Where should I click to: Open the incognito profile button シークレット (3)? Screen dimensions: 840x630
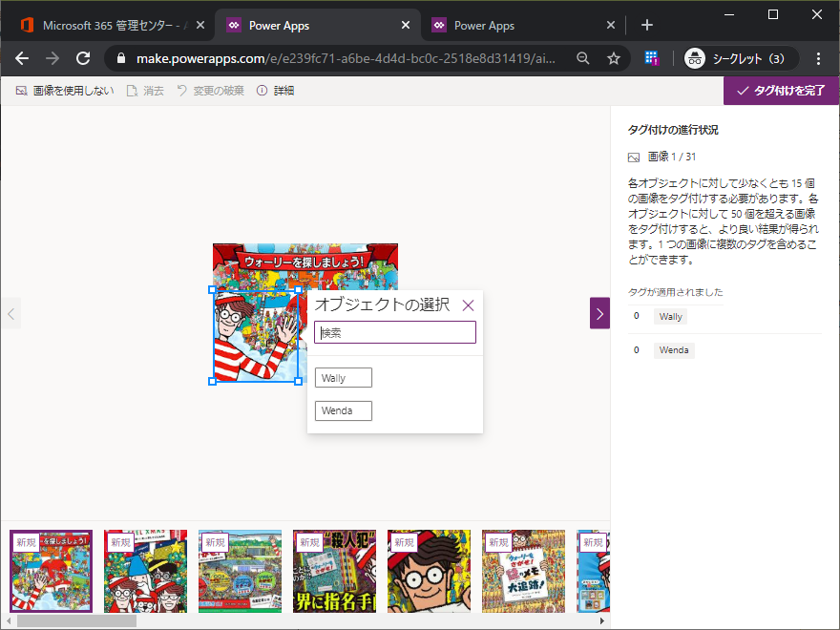point(741,58)
